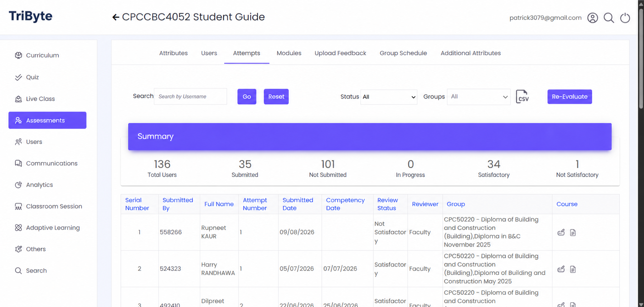Sort by Full Name column header
This screenshot has height=307, width=644.
coord(219,204)
